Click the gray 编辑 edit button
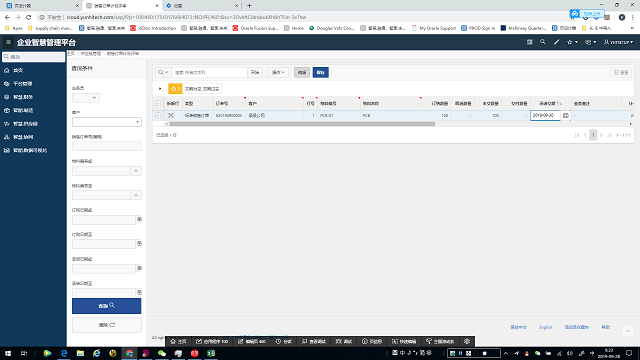Image resolution: width=640 pixels, height=360 pixels. tap(302, 72)
